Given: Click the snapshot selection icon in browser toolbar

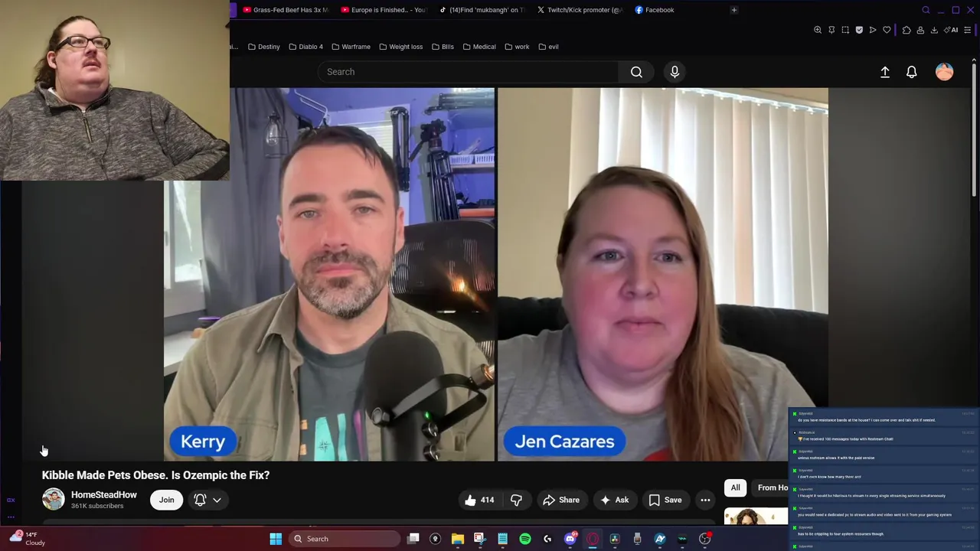Looking at the screenshot, I should 845,30.
